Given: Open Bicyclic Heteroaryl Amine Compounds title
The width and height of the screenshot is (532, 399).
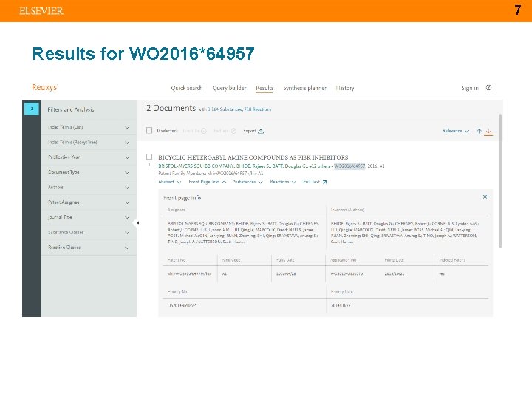Looking at the screenshot, I should coord(253,157).
